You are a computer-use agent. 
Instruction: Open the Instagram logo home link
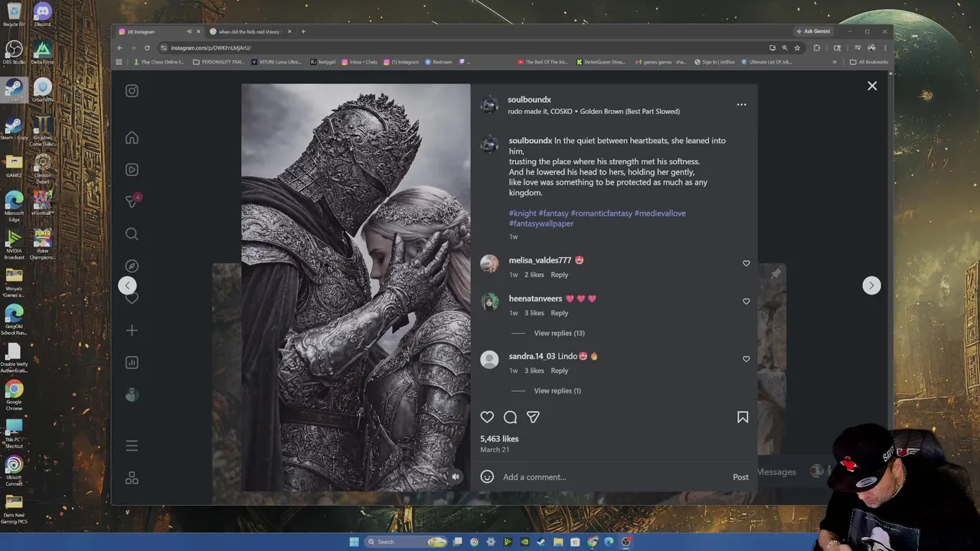[132, 90]
